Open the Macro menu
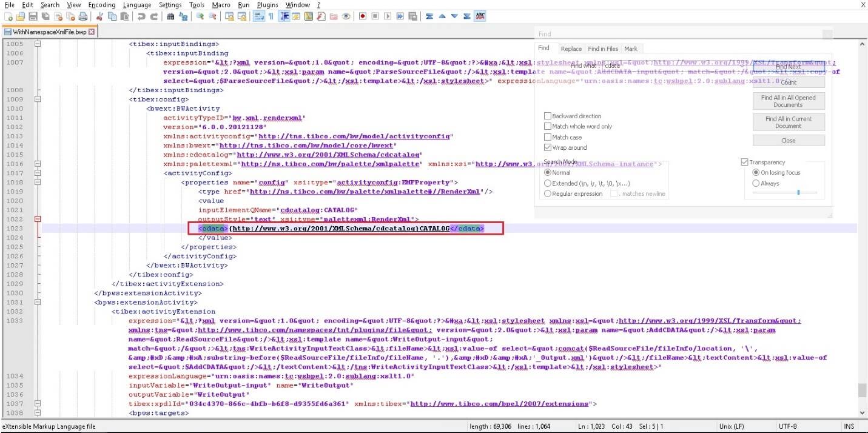The height and width of the screenshot is (433, 868). (x=221, y=5)
